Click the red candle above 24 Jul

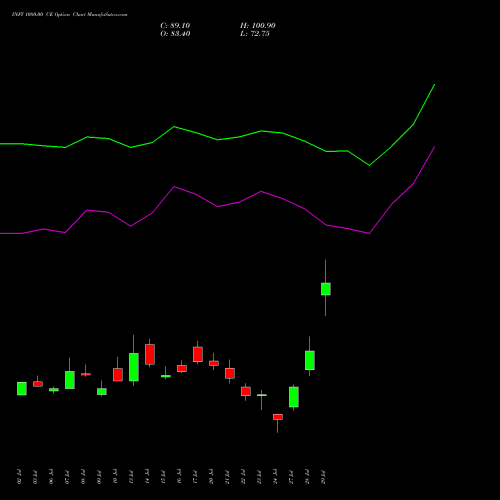(x=278, y=417)
